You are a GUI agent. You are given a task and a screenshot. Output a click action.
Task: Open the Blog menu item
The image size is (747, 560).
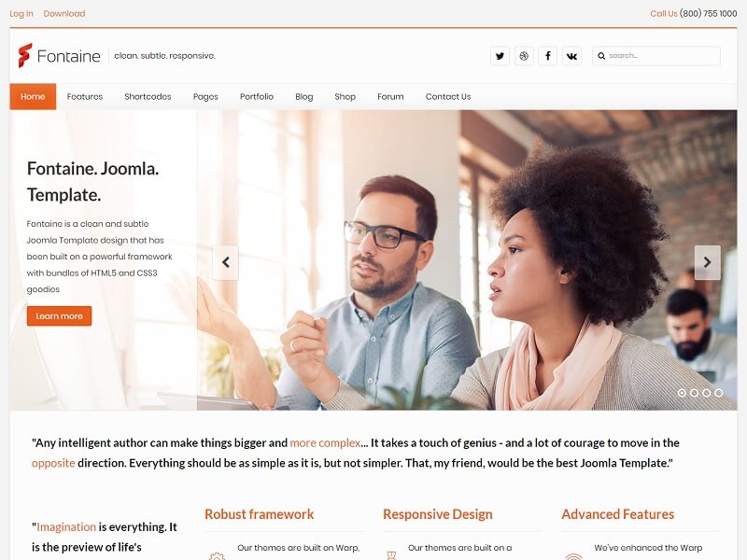click(304, 97)
